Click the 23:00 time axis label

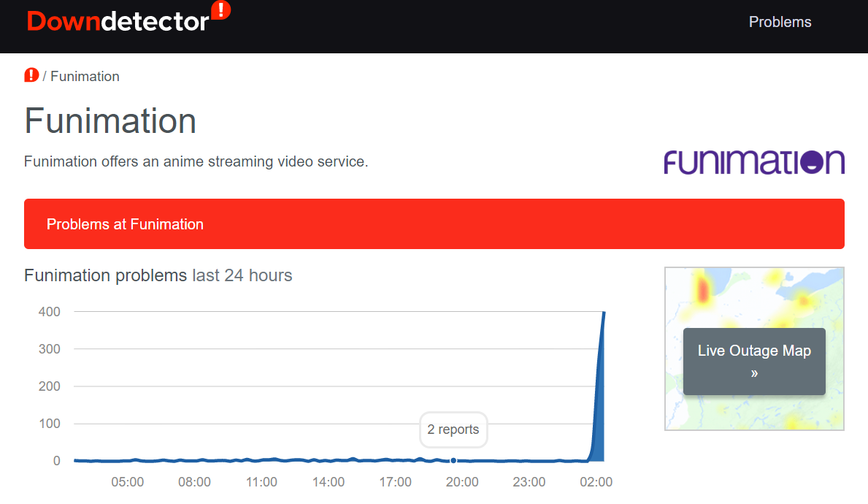(529, 482)
